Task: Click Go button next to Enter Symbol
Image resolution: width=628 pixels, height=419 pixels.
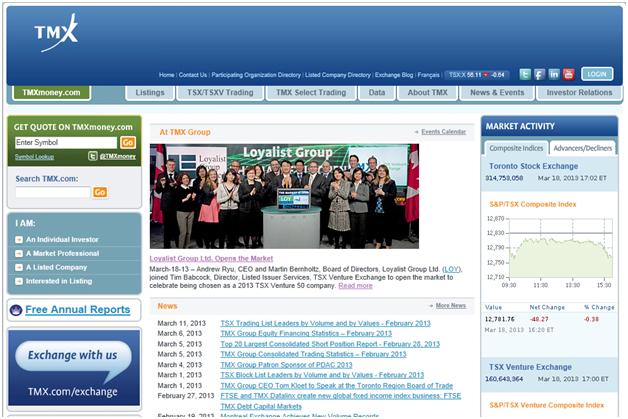Action: click(x=128, y=143)
